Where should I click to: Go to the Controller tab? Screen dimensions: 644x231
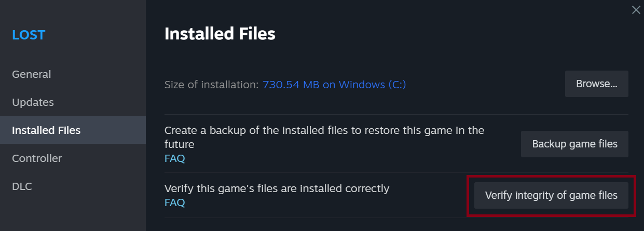[37, 158]
